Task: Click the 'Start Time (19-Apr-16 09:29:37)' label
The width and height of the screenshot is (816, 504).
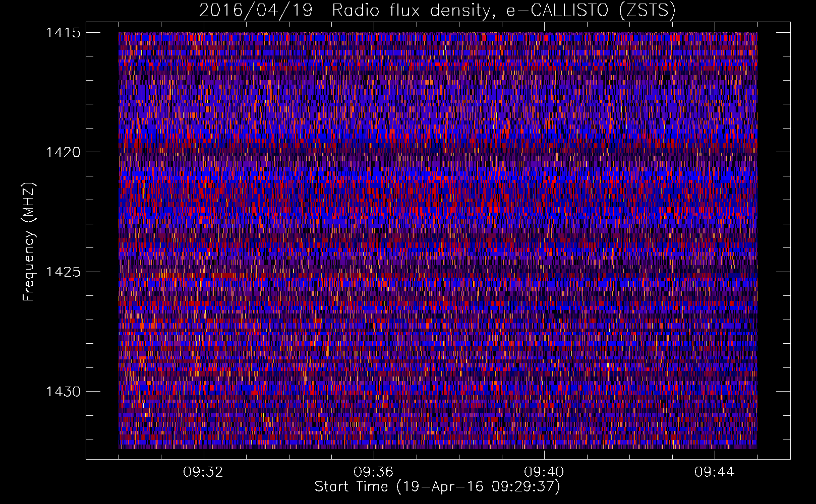Action: click(438, 487)
